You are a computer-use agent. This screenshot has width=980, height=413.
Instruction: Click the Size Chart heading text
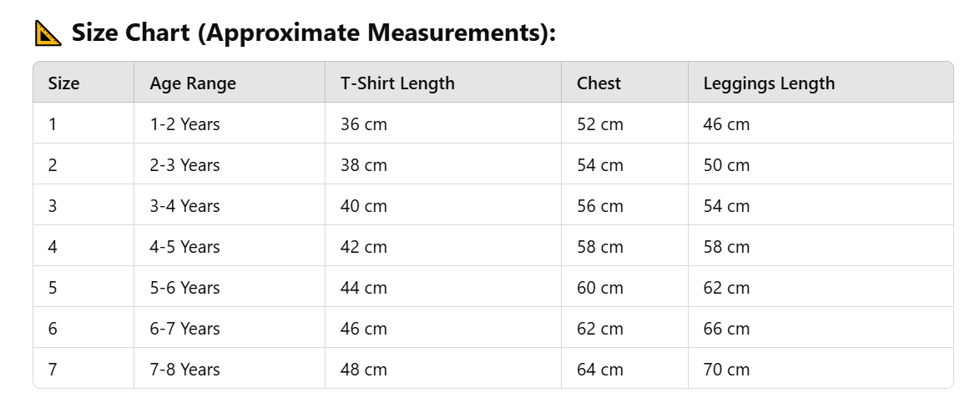coord(314,33)
